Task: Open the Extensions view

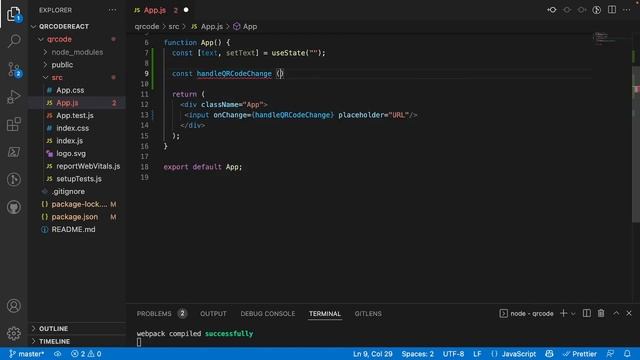Action: 14,124
